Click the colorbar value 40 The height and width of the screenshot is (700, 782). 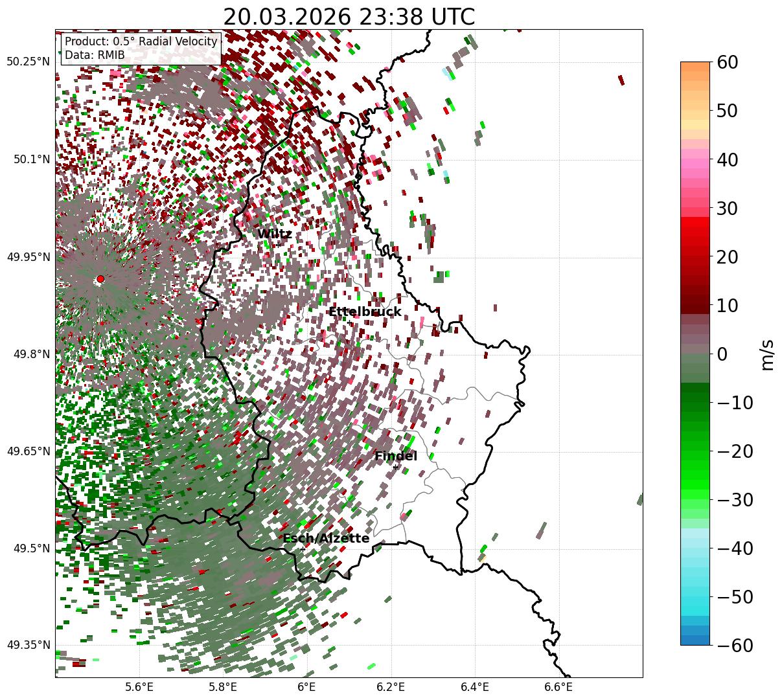click(x=728, y=159)
